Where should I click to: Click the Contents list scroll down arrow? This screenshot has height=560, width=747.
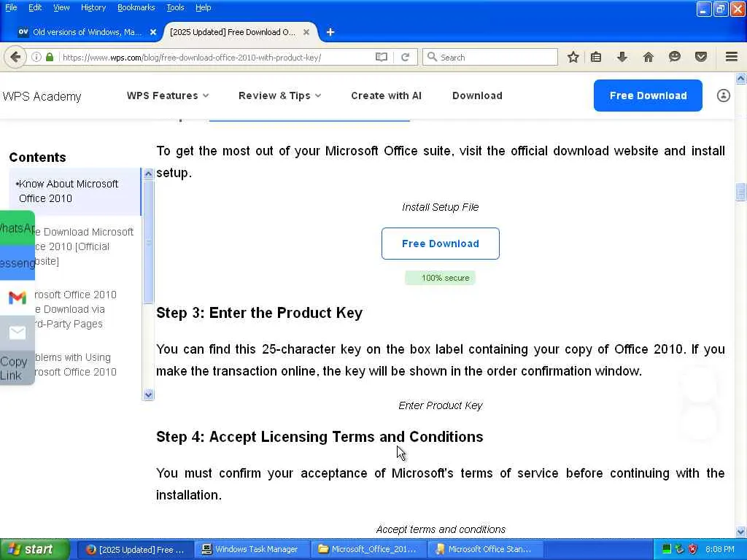pos(148,394)
